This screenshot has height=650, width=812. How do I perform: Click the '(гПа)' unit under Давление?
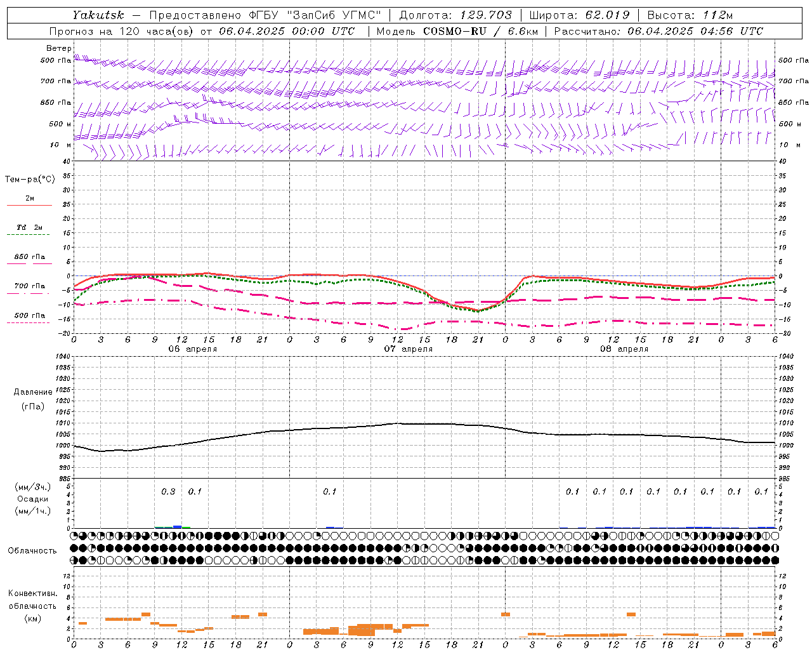[x=33, y=406]
